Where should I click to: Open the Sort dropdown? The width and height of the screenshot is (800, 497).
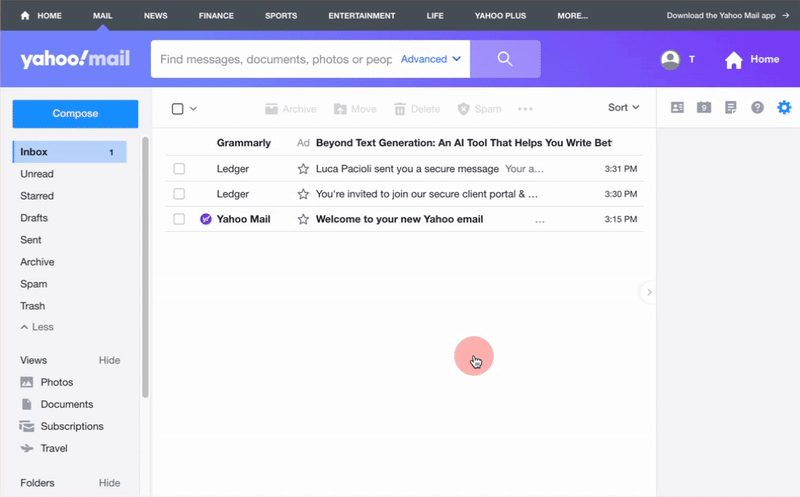(623, 108)
